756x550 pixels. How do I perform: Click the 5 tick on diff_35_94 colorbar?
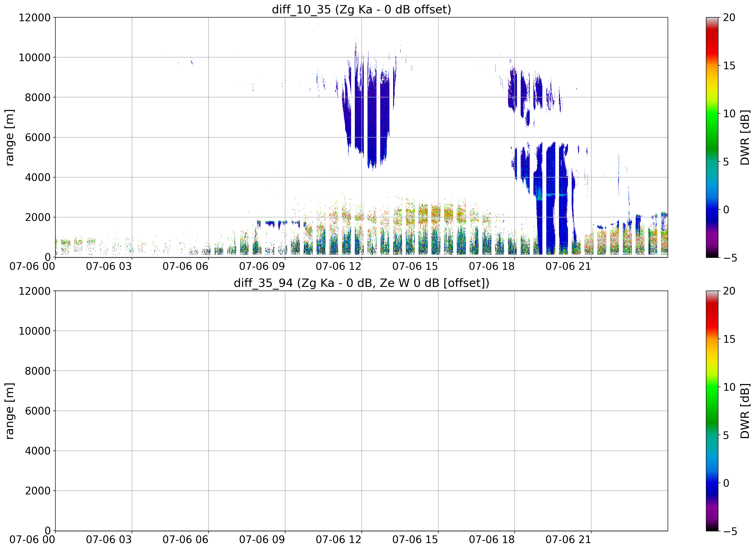[x=726, y=435]
